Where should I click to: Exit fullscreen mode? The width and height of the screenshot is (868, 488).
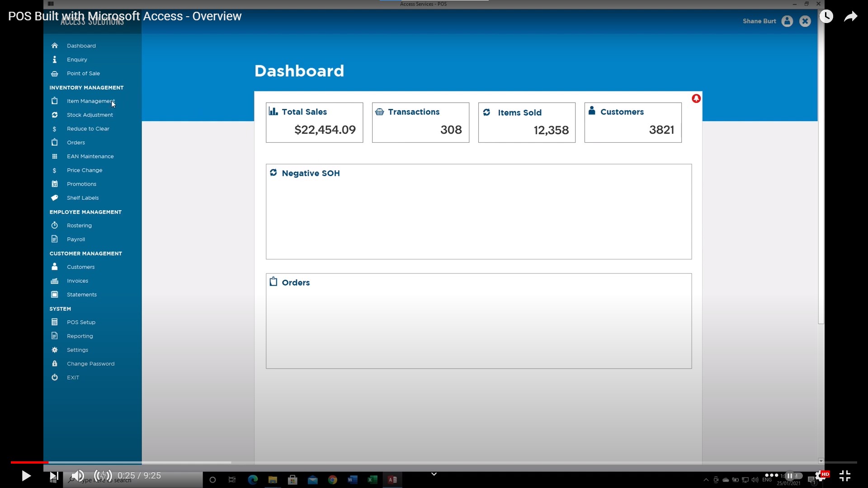pyautogui.click(x=845, y=476)
